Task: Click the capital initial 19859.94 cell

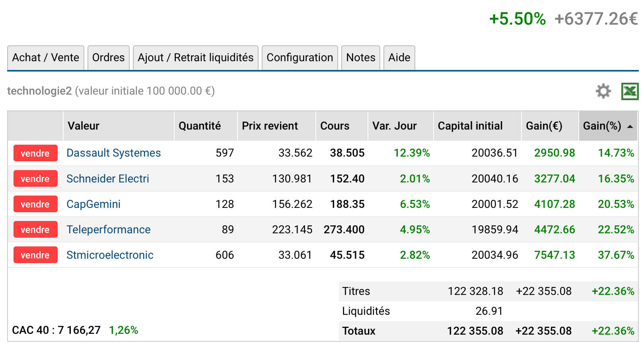Action: (x=495, y=229)
